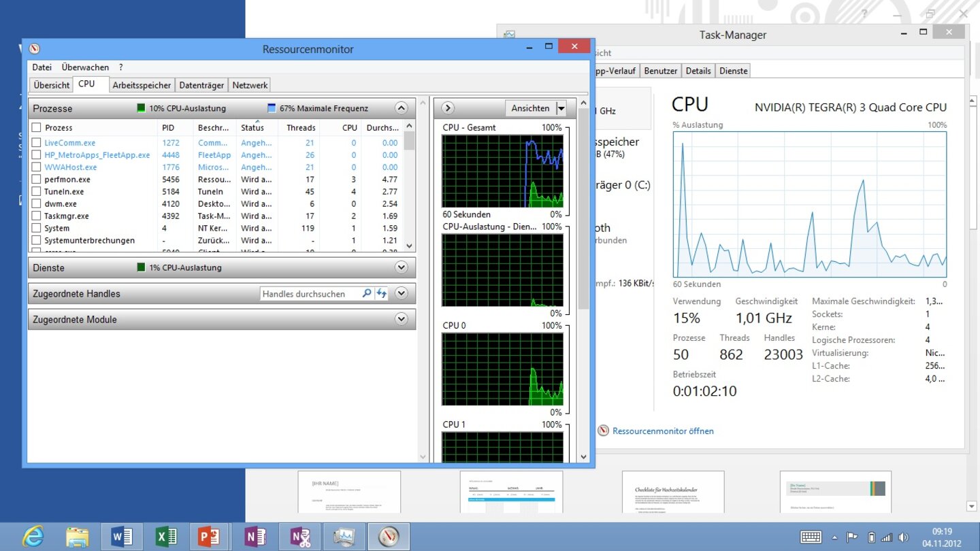The height and width of the screenshot is (551, 980).
Task: Launch OneNote from the taskbar
Action: coord(255,537)
